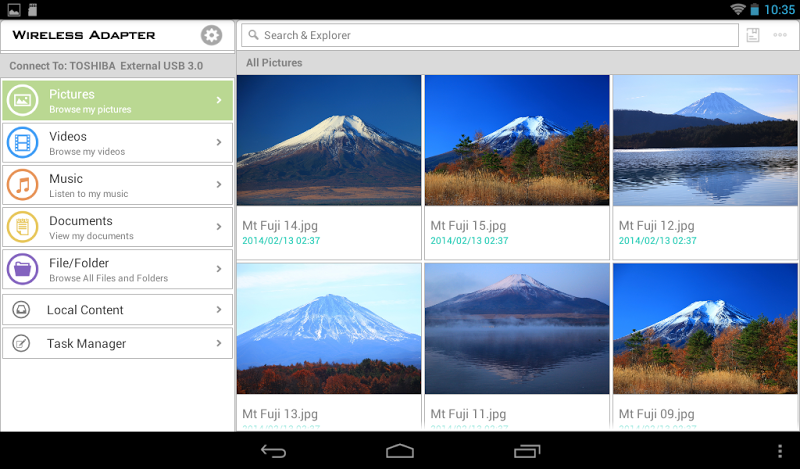Click the View my documents subtitle
Screen dimensions: 800x469
pos(91,236)
